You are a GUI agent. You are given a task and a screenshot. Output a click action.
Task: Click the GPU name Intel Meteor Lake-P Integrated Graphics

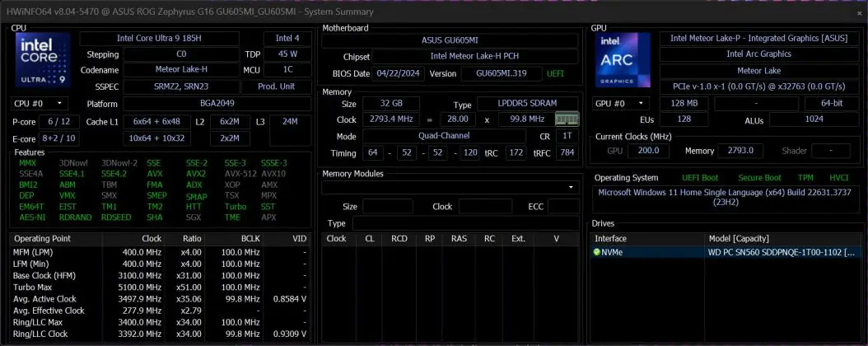[x=758, y=38]
